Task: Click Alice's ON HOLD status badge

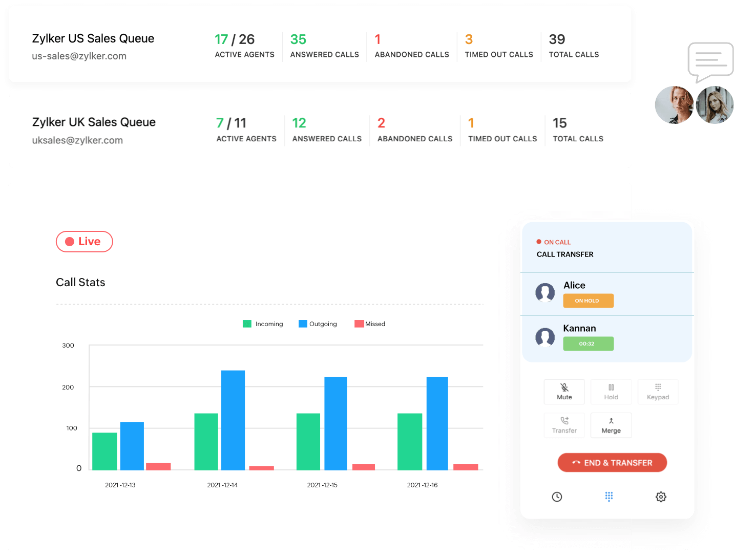Action: [x=588, y=301]
